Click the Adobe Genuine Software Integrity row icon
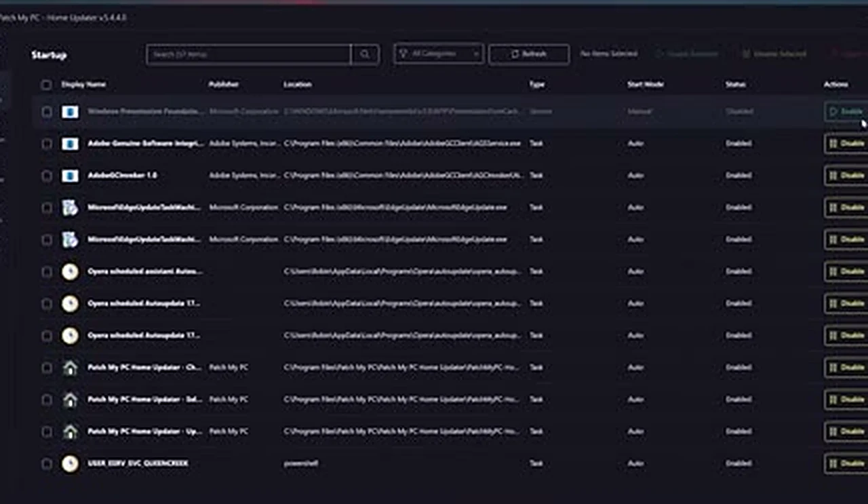The height and width of the screenshot is (504, 868). pos(70,144)
